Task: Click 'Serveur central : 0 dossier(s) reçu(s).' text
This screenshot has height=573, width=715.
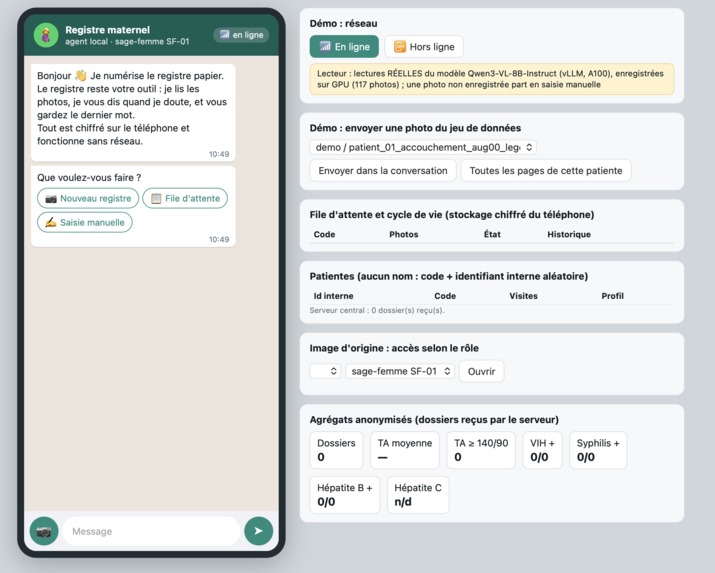Action: pyautogui.click(x=377, y=310)
